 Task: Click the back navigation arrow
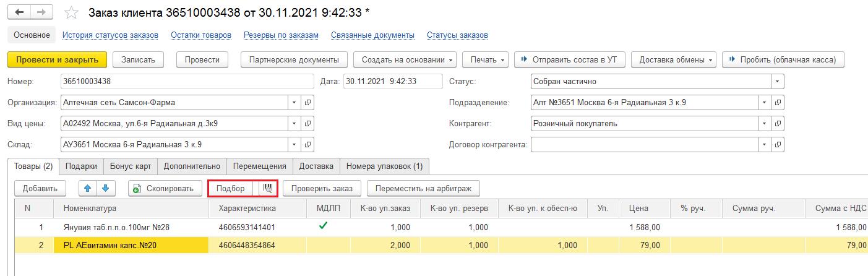(19, 12)
